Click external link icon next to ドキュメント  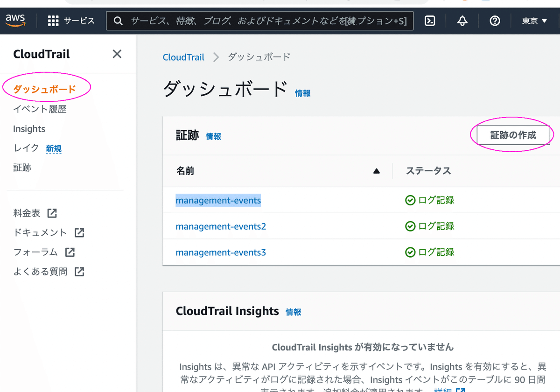click(x=79, y=232)
